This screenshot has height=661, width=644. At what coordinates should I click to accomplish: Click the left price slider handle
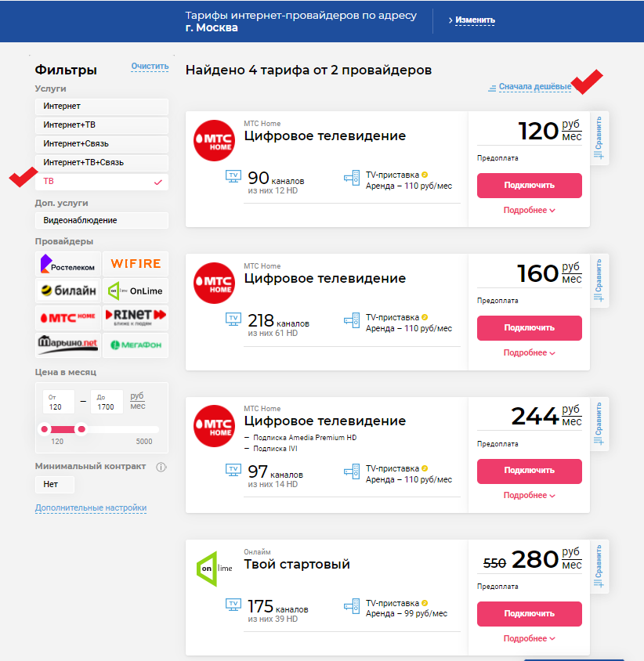45,429
